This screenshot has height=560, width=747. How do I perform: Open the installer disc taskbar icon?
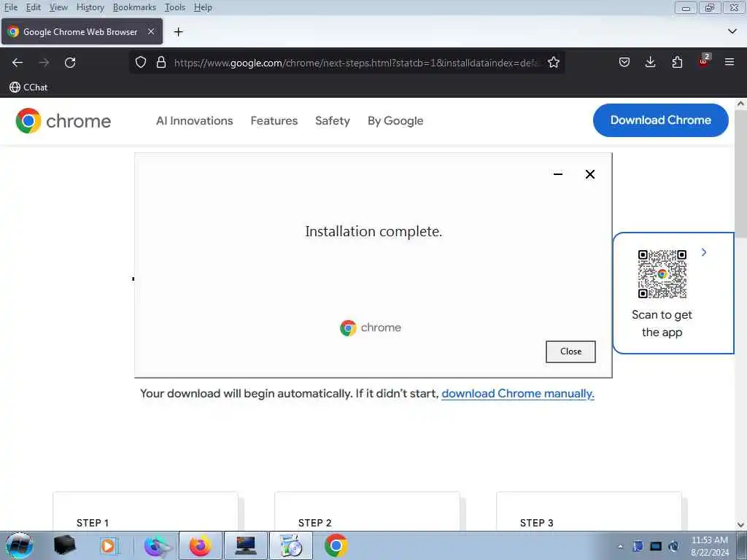(x=290, y=545)
